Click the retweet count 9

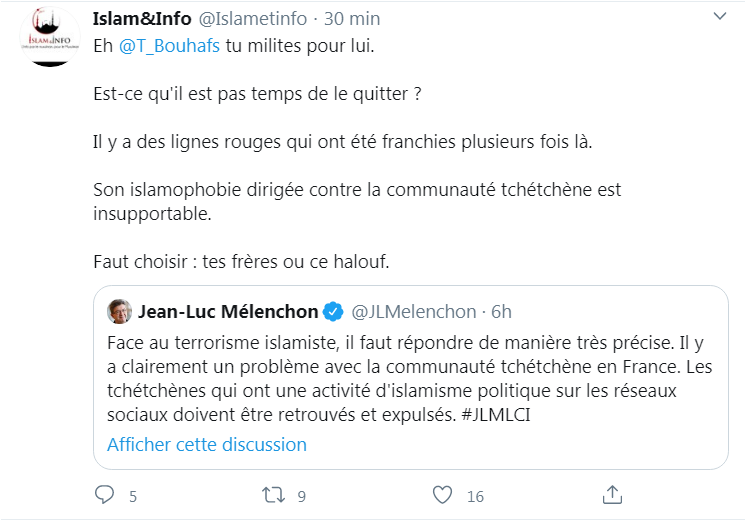(301, 495)
